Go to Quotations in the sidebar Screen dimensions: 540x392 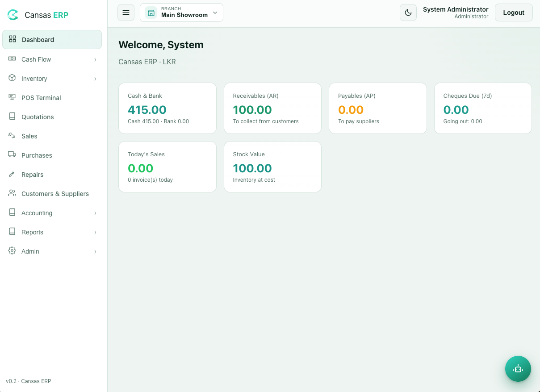[52, 117]
